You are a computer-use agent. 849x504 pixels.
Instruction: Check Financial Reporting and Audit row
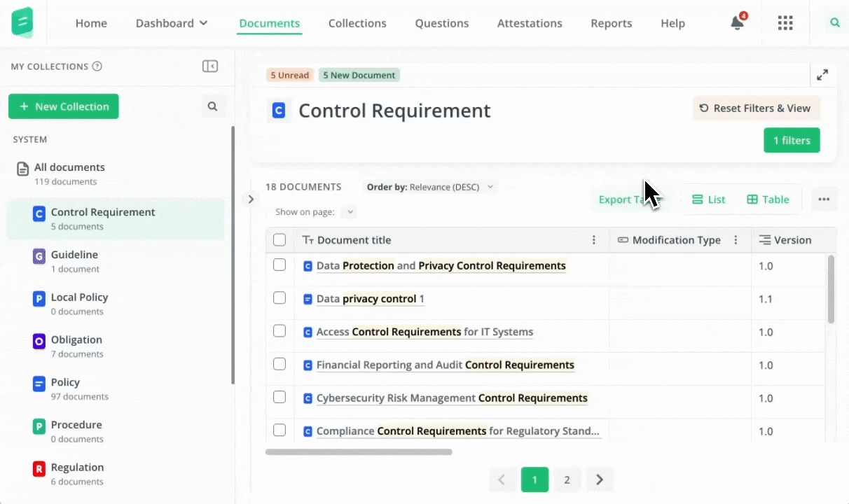pos(279,363)
